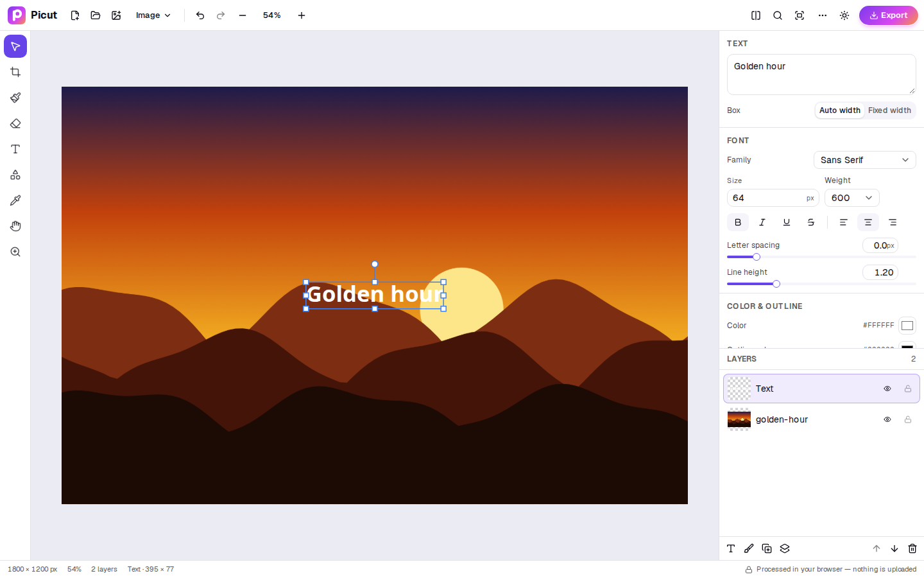Click the 54% zoom level
Image resolution: width=924 pixels, height=578 pixels.
pyautogui.click(x=272, y=15)
